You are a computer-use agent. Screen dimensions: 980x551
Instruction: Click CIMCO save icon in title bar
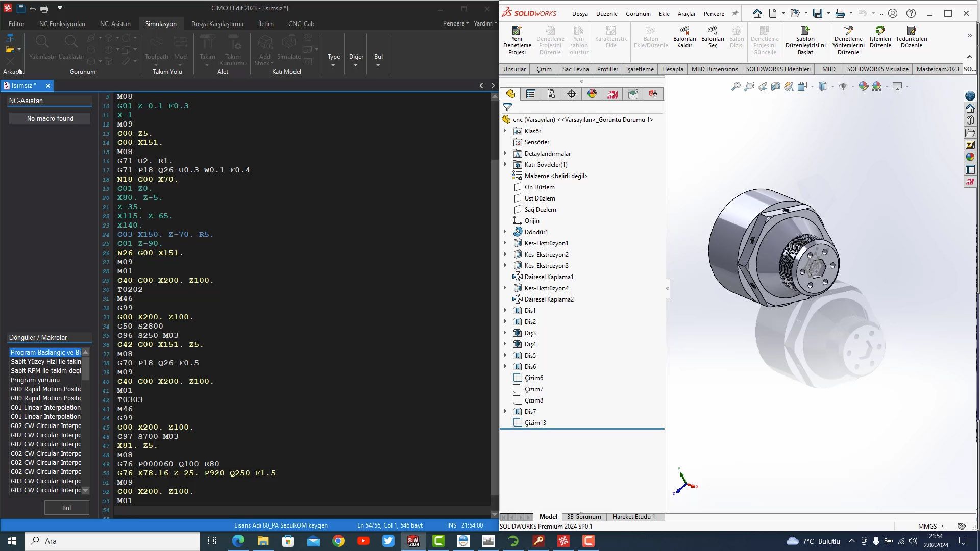20,8
